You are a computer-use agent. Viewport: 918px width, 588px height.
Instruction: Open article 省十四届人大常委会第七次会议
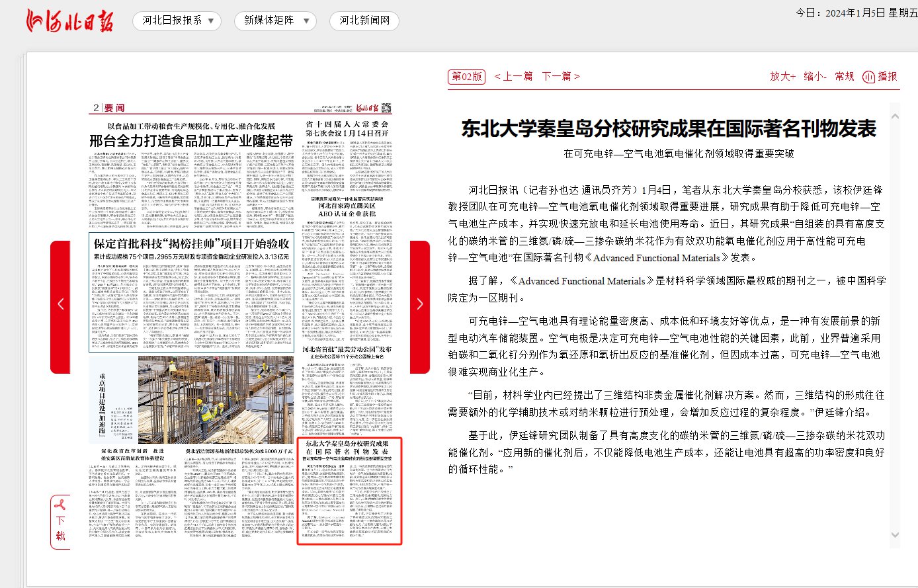click(x=347, y=128)
